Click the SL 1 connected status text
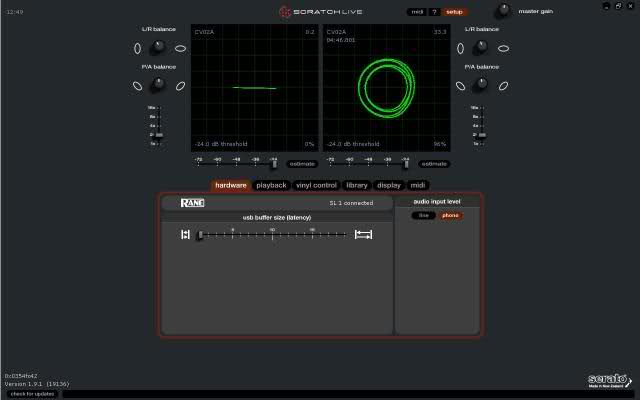The width and height of the screenshot is (640, 400). (x=351, y=203)
